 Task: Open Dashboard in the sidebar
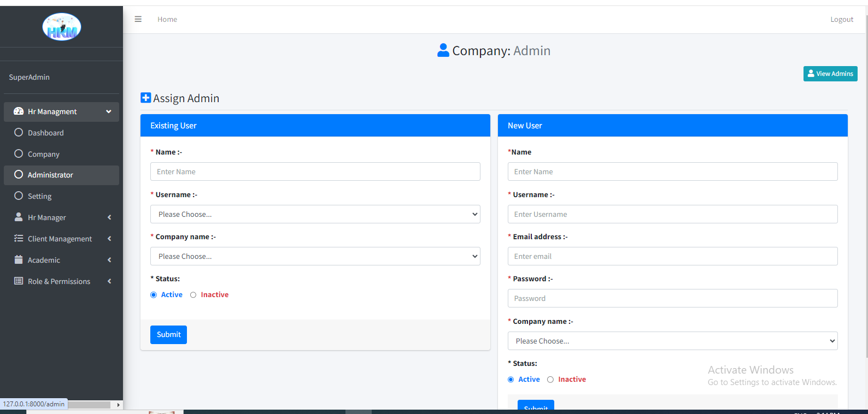pos(61,133)
